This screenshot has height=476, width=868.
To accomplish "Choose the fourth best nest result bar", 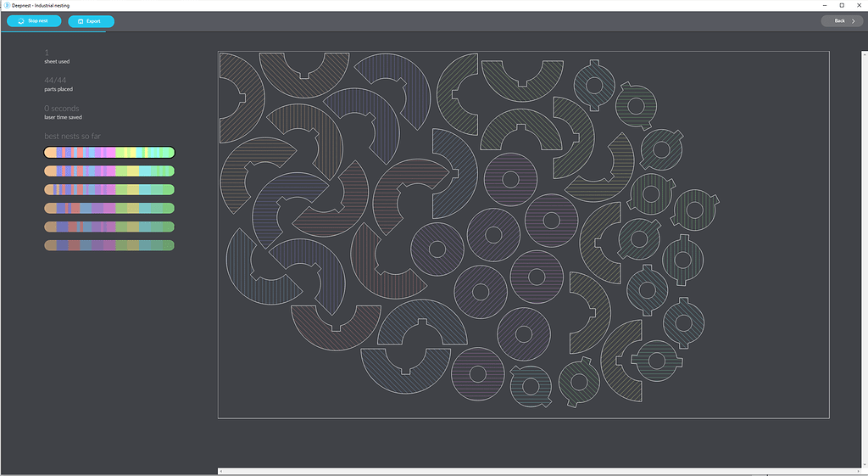I will (109, 209).
